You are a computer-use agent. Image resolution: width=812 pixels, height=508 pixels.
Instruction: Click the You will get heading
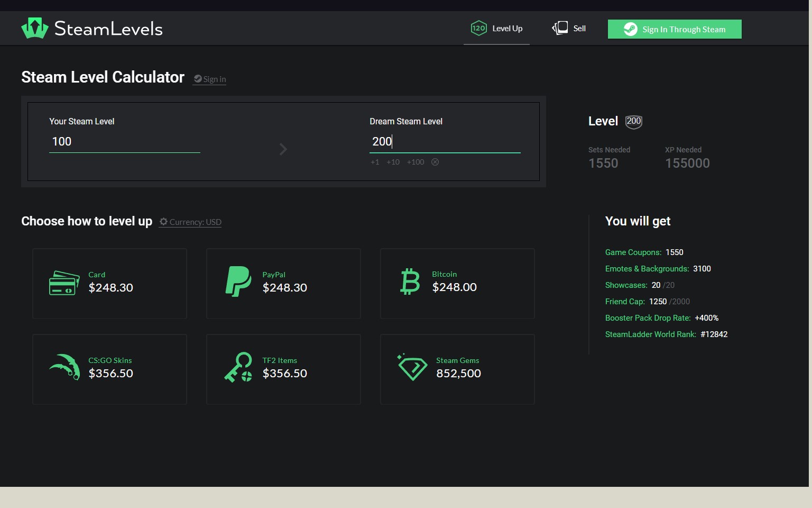point(638,221)
